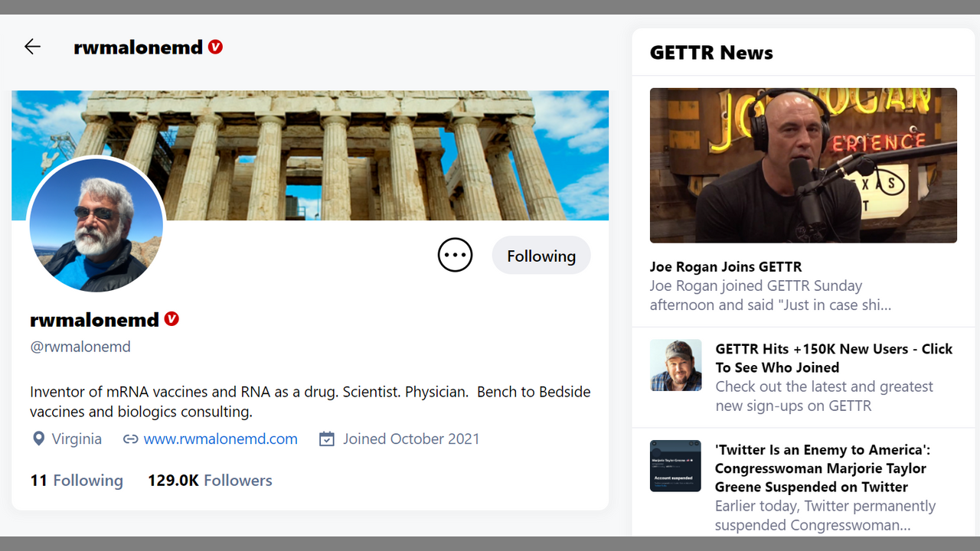Click the verified badge beside profile name
The height and width of the screenshot is (551, 980).
pos(171,319)
